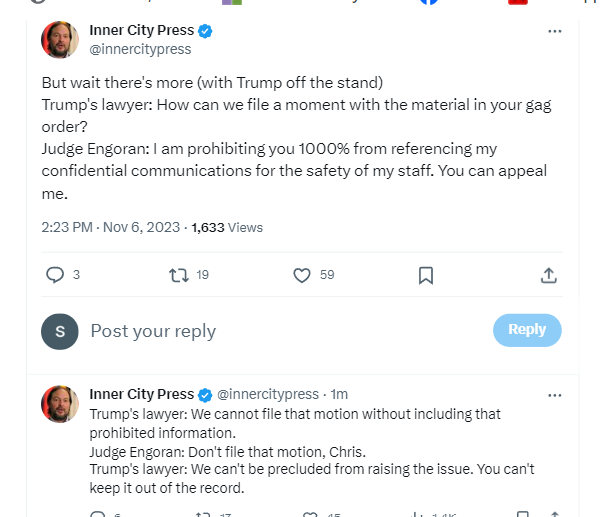The width and height of the screenshot is (605, 517).
Task: Open the 2:23 PM Nov 6, 2023 timestamp
Action: point(111,227)
